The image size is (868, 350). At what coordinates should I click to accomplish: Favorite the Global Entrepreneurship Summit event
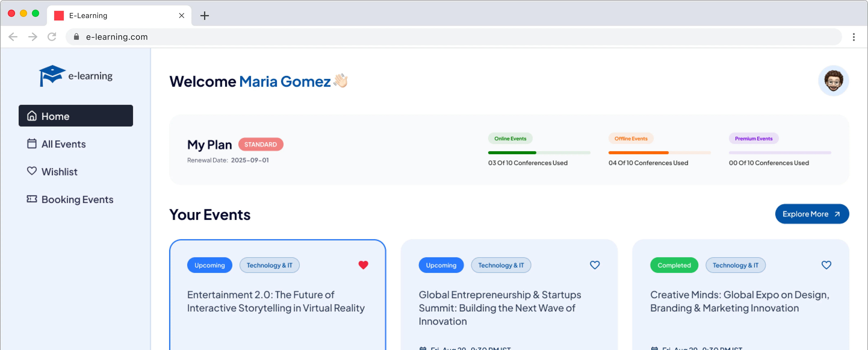point(594,265)
